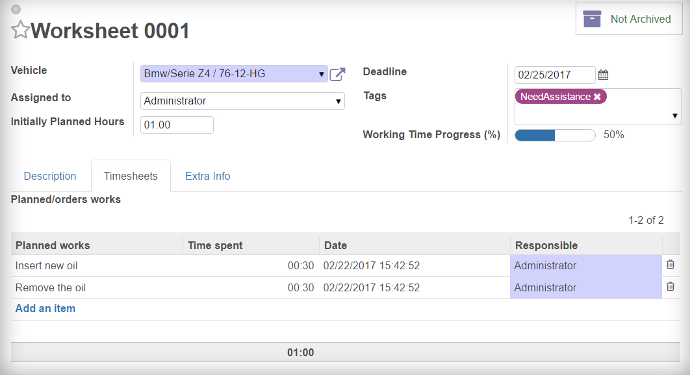
Task: Open the vehicle external link icon
Action: pos(338,74)
